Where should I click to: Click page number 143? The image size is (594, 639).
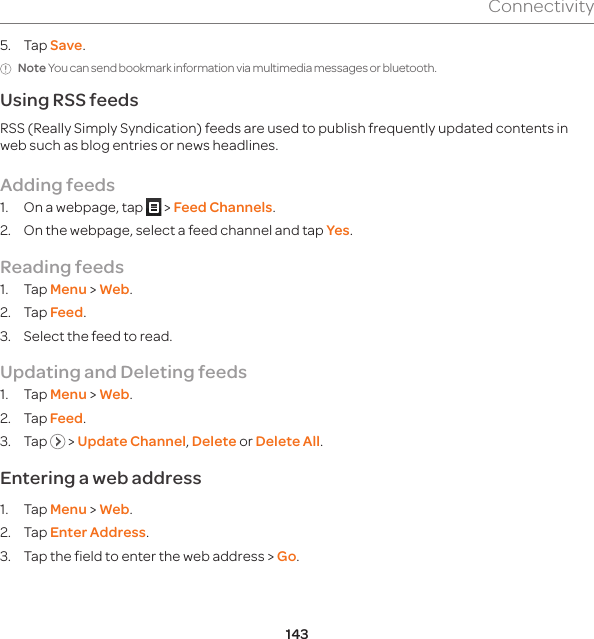[x=297, y=634]
